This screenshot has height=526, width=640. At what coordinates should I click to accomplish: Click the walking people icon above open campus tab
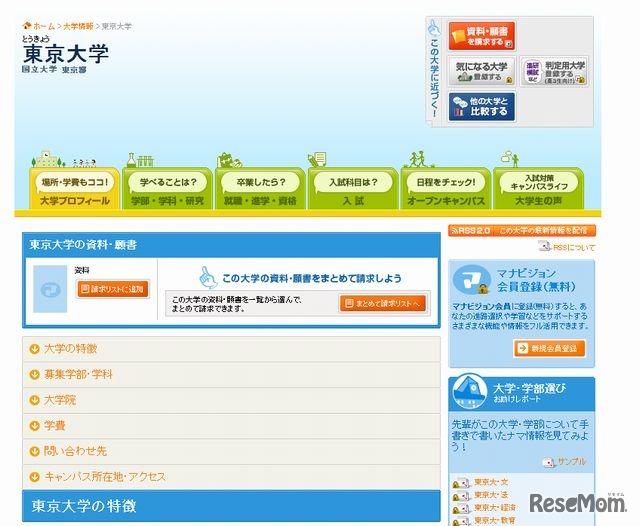[419, 159]
